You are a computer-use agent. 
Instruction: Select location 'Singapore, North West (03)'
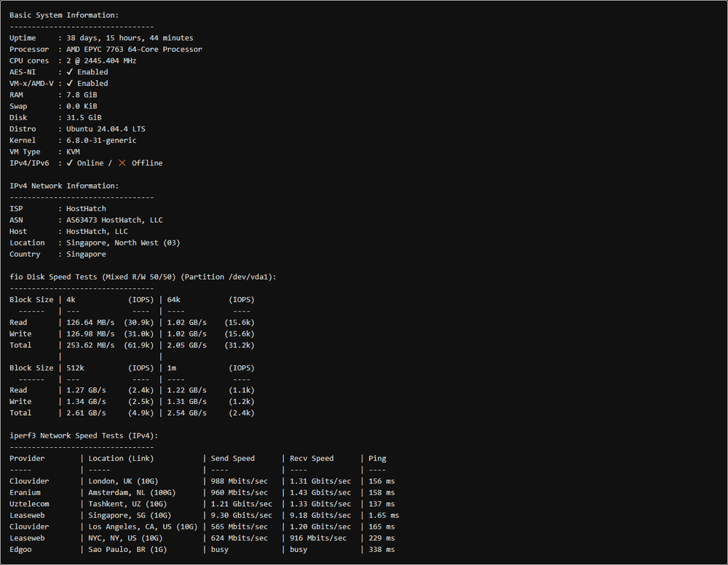coord(123,242)
